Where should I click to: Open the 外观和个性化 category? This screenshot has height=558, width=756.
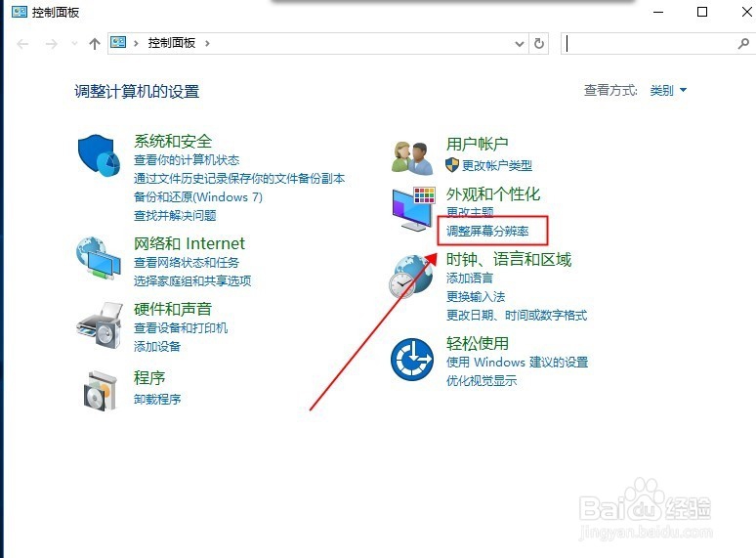[493, 193]
